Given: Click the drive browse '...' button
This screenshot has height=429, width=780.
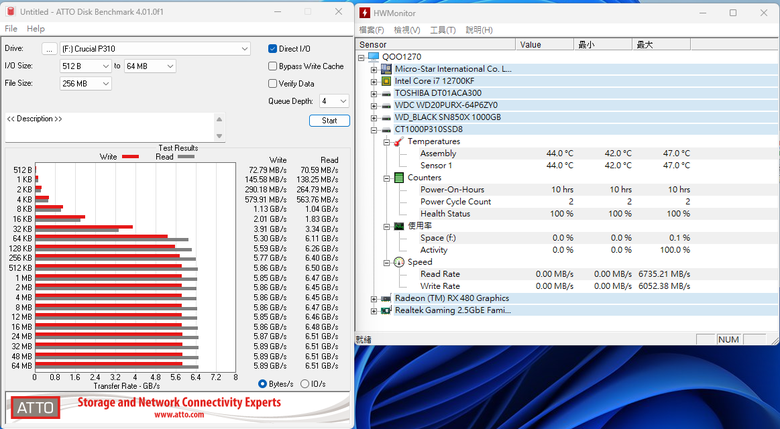Looking at the screenshot, I should coord(49,49).
